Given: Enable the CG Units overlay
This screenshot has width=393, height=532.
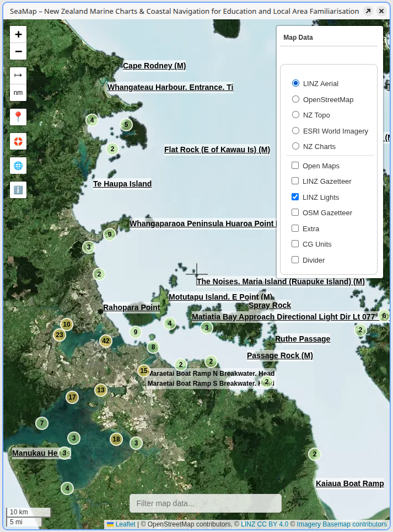Looking at the screenshot, I should [x=295, y=244].
